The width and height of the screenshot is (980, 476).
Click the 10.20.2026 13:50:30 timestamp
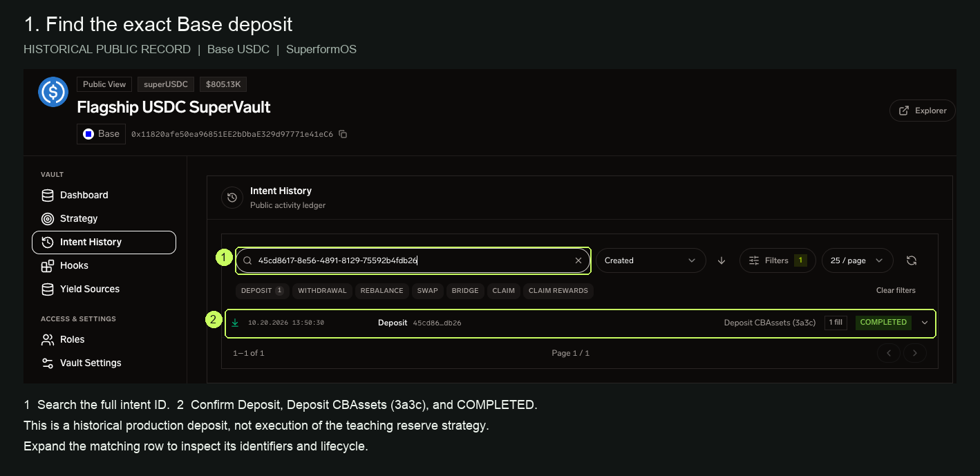[286, 323]
